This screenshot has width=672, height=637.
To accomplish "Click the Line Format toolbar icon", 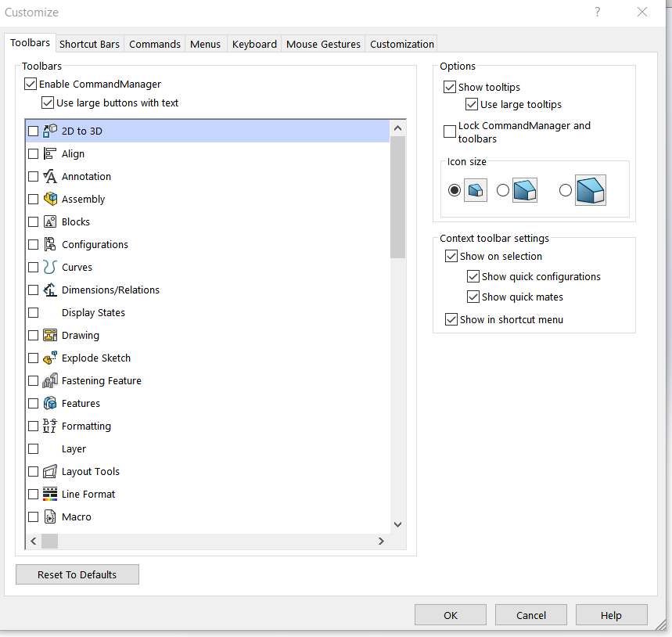I will pyautogui.click(x=50, y=495).
